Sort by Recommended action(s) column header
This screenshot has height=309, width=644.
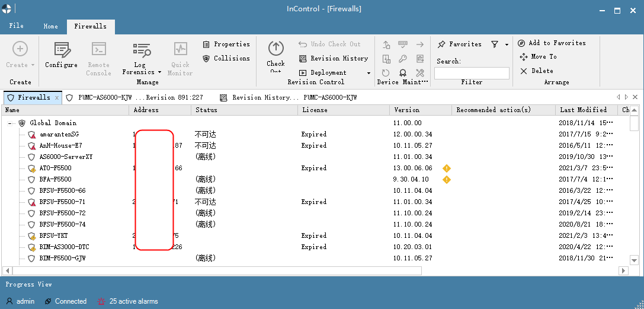[x=504, y=110]
